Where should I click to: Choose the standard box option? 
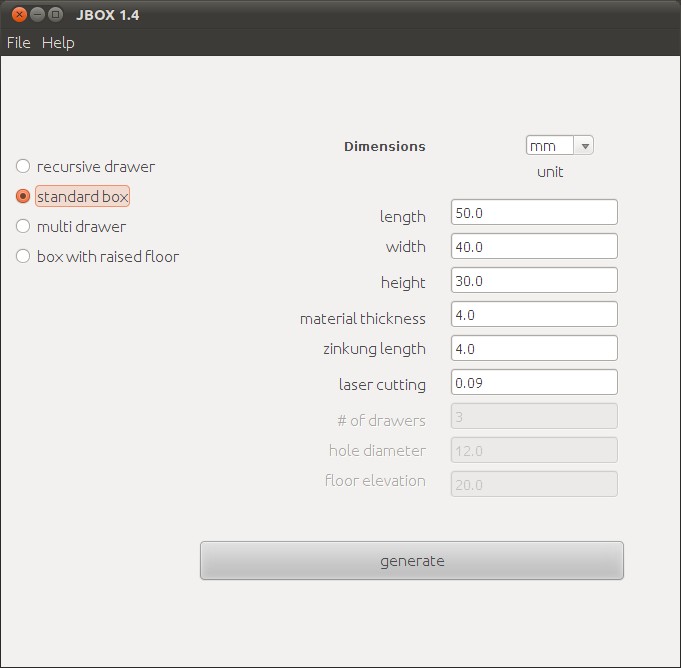click(23, 196)
